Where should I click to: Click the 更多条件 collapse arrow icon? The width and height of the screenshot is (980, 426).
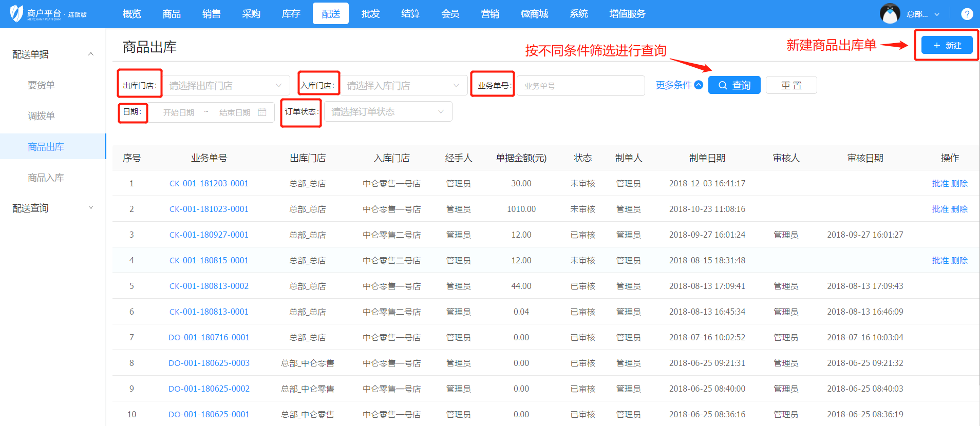coord(699,85)
